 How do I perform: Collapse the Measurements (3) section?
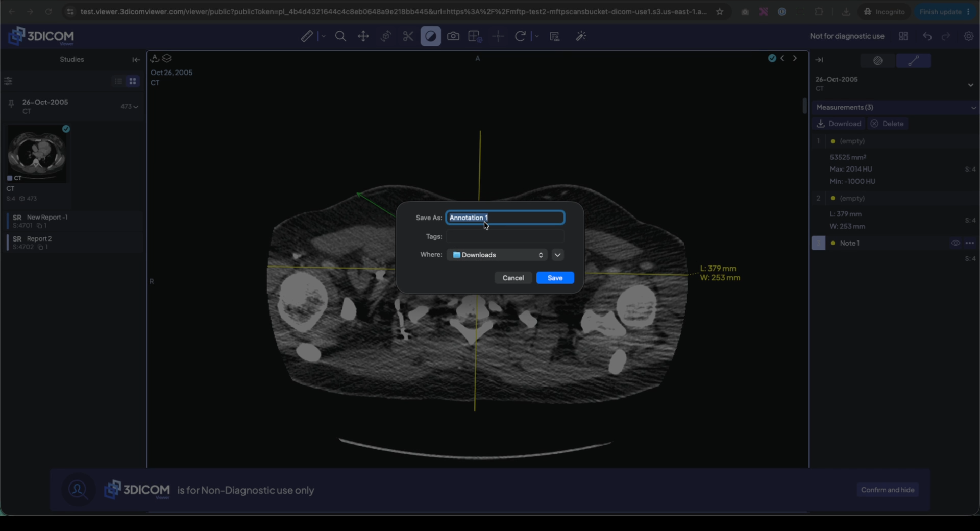click(x=973, y=108)
